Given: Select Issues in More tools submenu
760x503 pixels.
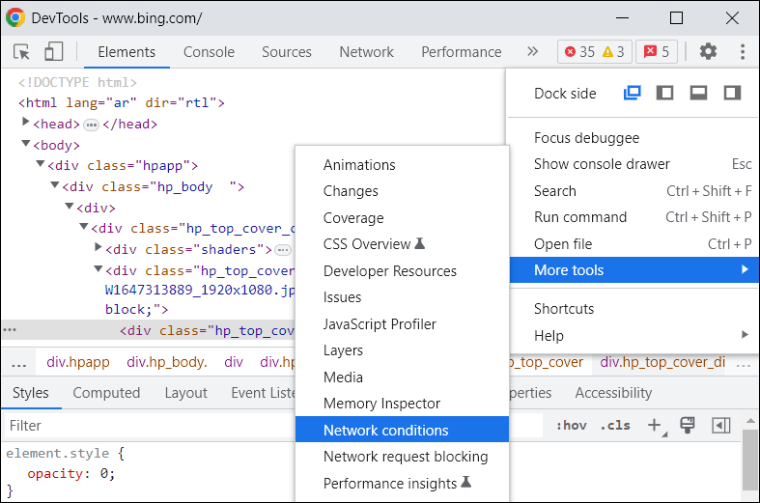Looking at the screenshot, I should (402, 297).
